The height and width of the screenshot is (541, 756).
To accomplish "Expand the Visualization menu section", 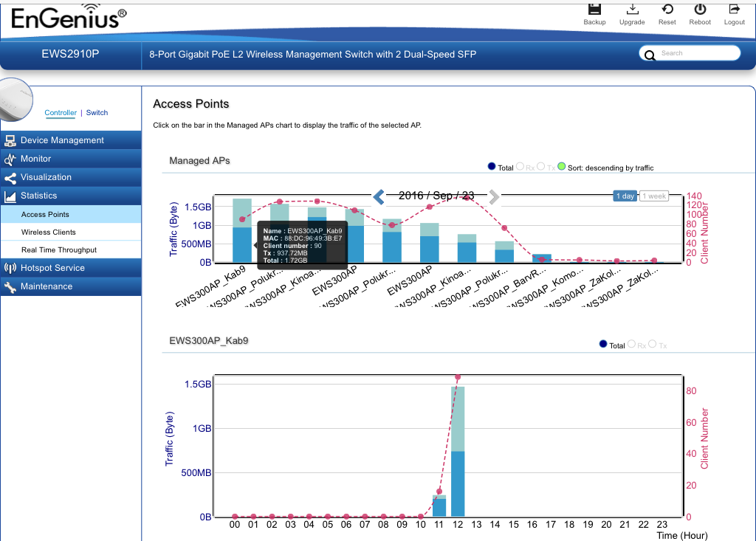I will (x=71, y=177).
